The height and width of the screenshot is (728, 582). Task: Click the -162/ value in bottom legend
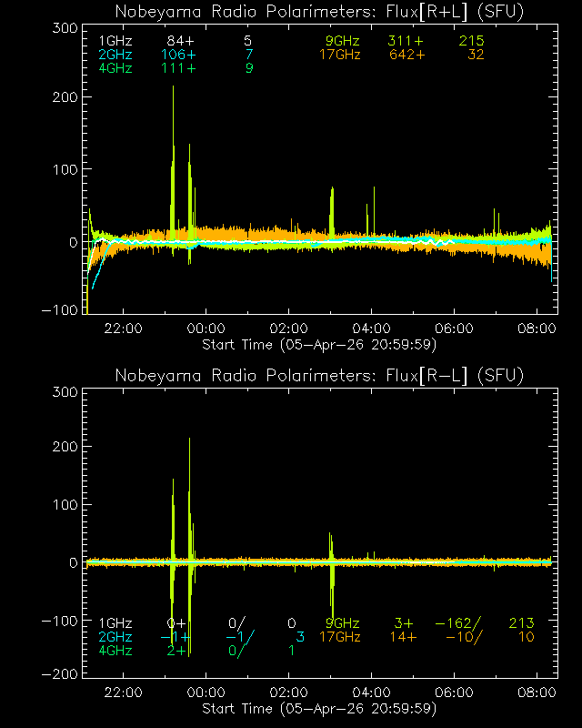[457, 623]
